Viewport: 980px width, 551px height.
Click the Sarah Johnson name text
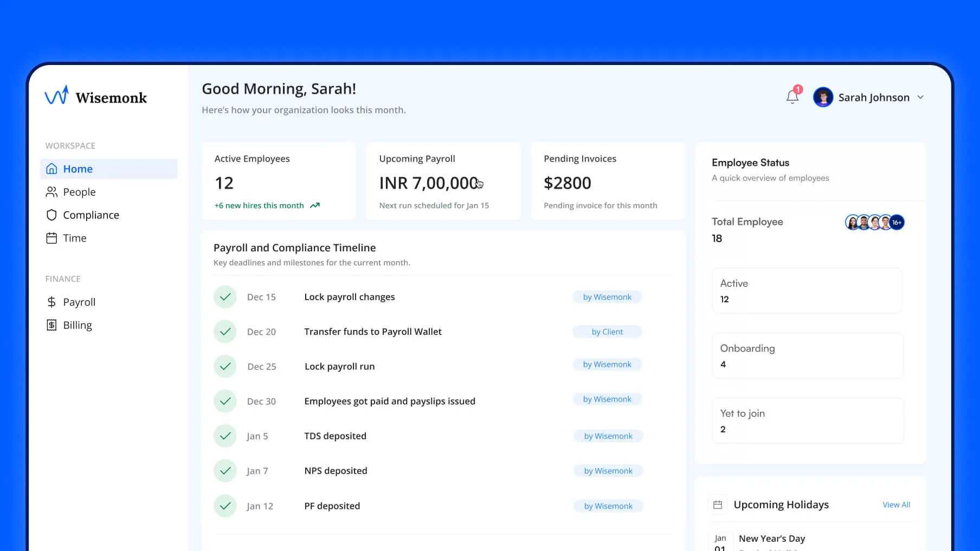874,98
